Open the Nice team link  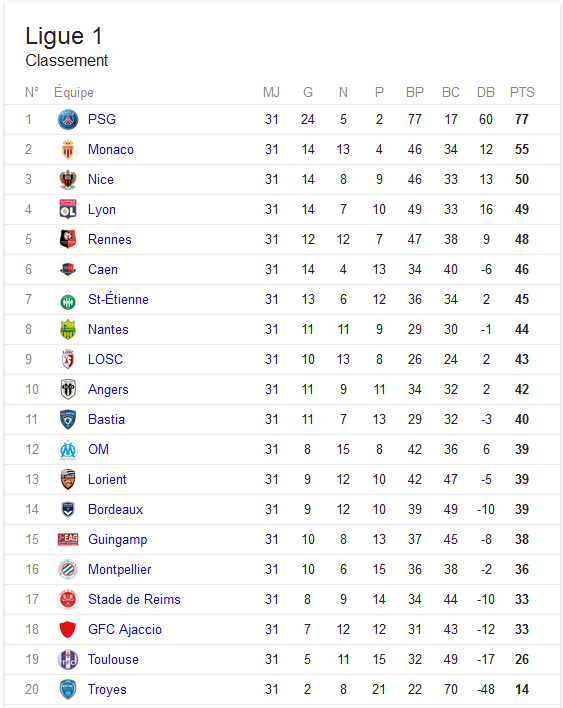(101, 179)
